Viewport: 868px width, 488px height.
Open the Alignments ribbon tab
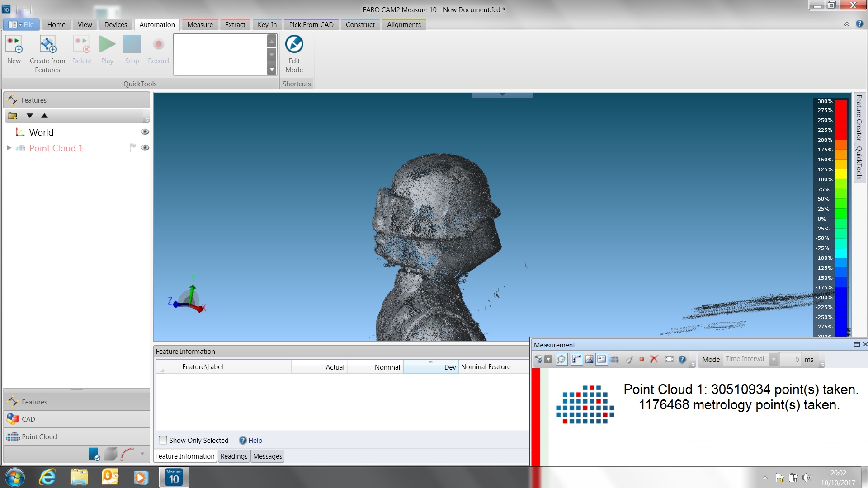pos(404,25)
